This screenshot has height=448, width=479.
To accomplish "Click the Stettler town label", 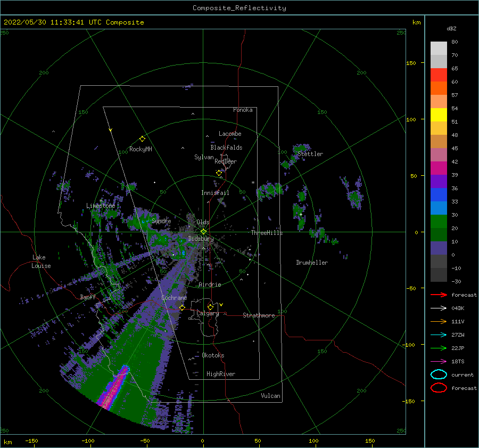I will (310, 154).
